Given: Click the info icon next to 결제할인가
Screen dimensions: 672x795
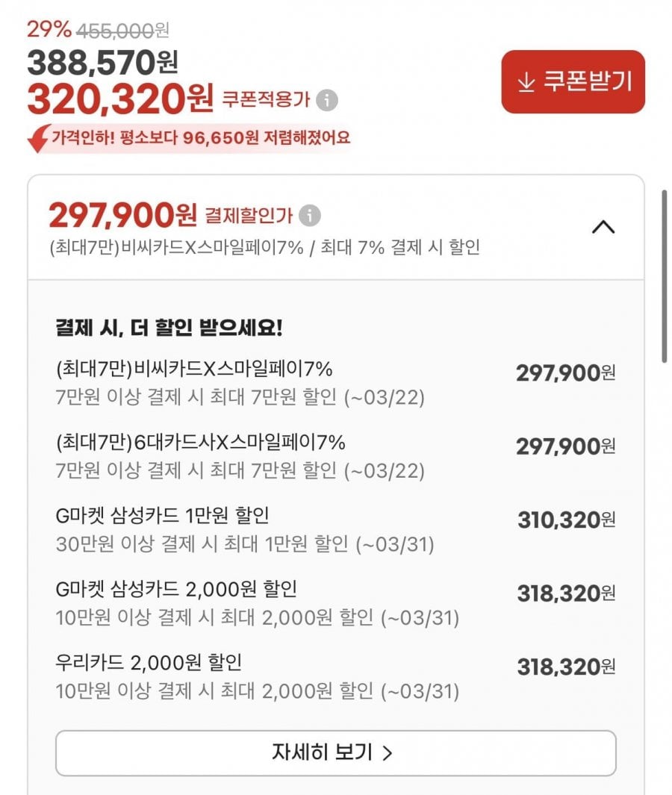Looking at the screenshot, I should (x=310, y=216).
